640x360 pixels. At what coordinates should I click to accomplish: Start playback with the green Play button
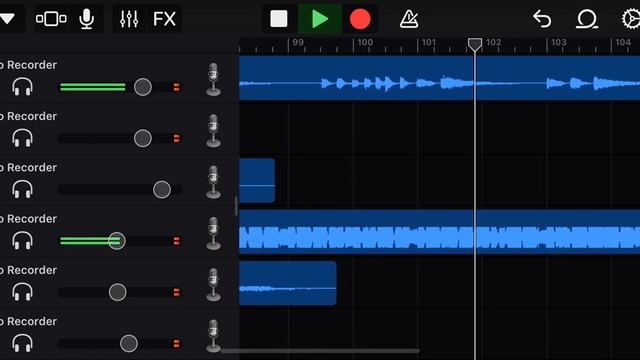click(x=320, y=19)
